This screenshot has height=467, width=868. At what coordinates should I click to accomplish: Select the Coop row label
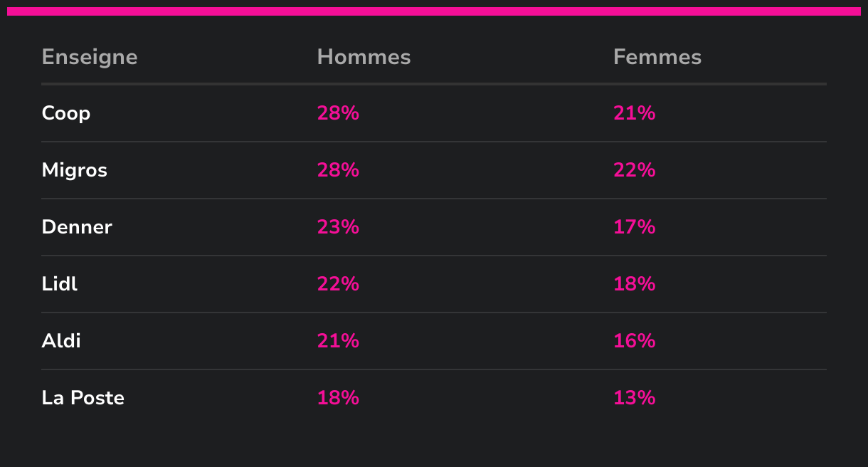point(66,113)
